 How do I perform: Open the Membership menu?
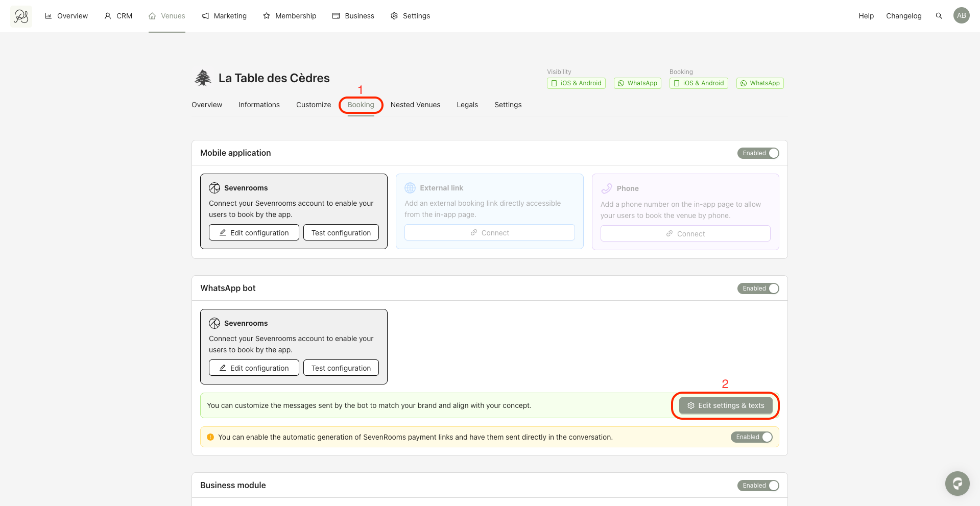pyautogui.click(x=290, y=16)
